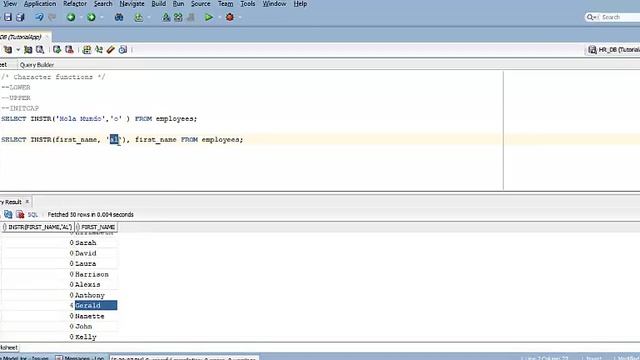This screenshot has height=360, width=640.
Task: Open the dropdown beside the Deploy icon
Action: [x=149, y=18]
